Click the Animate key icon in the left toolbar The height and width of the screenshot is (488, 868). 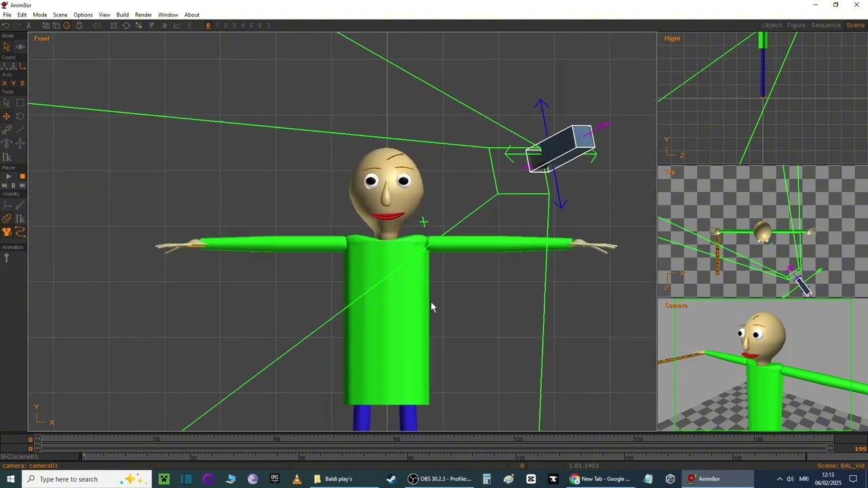tap(6, 258)
